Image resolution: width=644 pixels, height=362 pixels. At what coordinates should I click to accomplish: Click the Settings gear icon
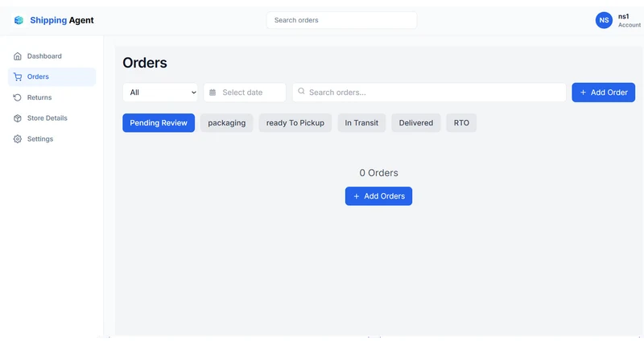(x=17, y=139)
